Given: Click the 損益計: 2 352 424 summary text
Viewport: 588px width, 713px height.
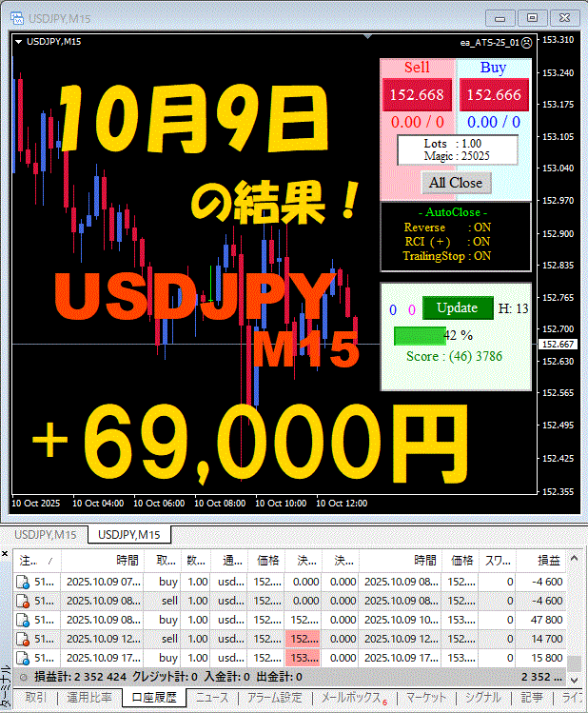Looking at the screenshot, I should click(x=81, y=677).
